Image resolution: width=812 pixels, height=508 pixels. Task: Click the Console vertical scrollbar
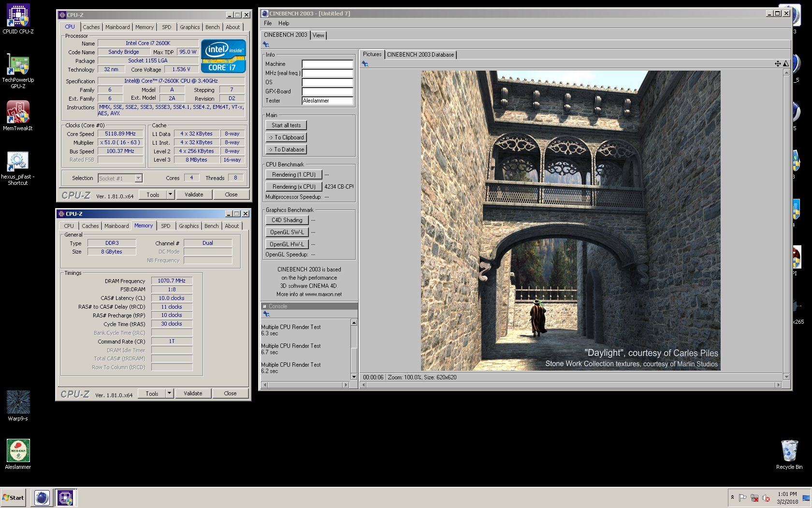pos(354,350)
